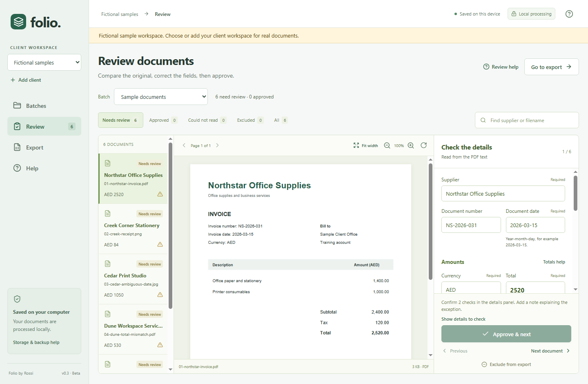
Task: Click warning triangle on Northstar AED 2520
Action: [160, 194]
